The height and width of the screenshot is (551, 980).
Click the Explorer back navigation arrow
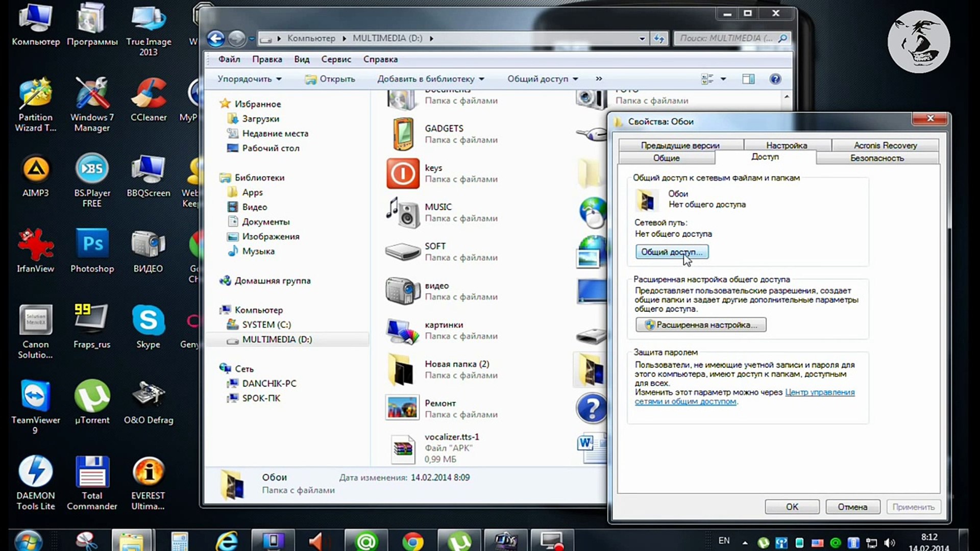tap(215, 38)
